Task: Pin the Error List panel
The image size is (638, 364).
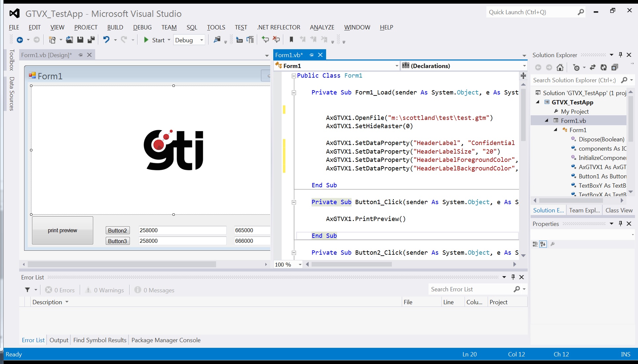Action: (513, 277)
